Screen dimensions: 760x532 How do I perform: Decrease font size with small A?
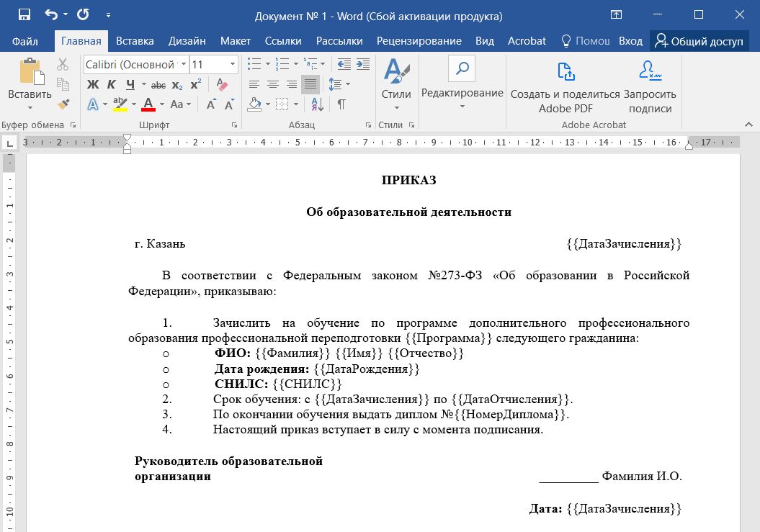tap(229, 104)
